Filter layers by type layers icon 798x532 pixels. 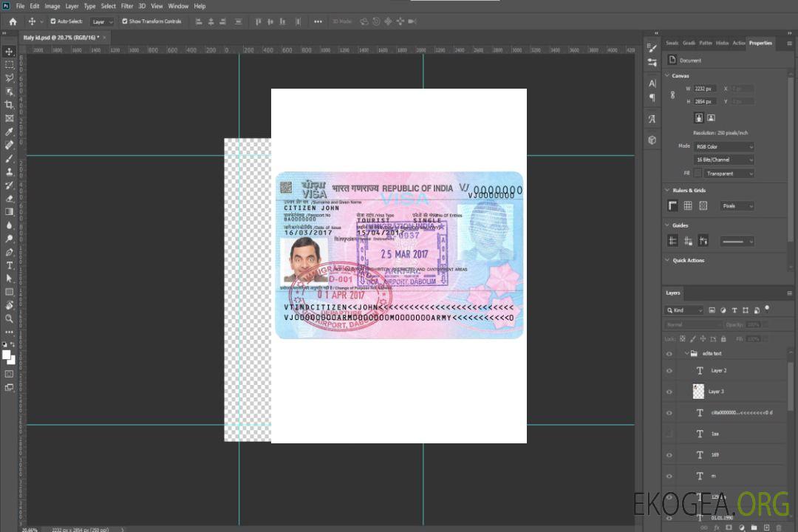pyautogui.click(x=734, y=310)
